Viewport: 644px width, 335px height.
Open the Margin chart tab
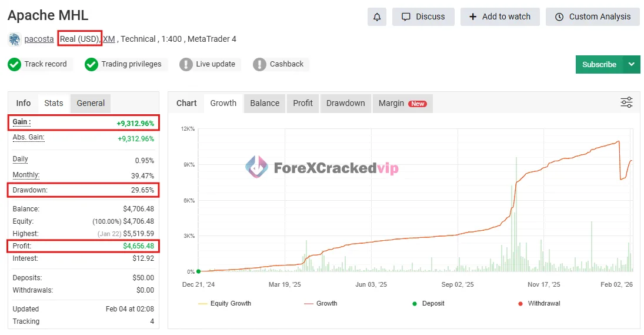click(402, 103)
